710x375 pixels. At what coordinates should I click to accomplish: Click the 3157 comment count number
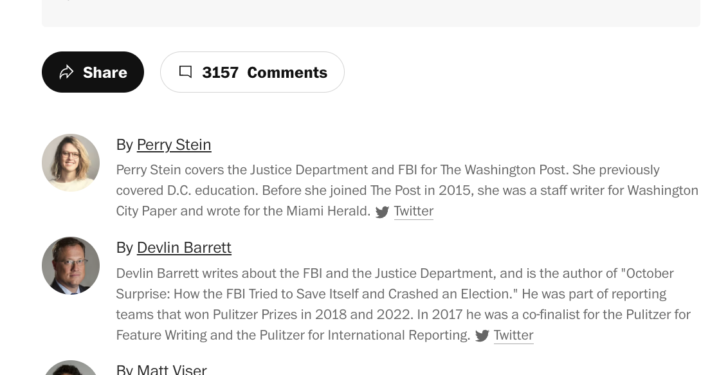(220, 72)
